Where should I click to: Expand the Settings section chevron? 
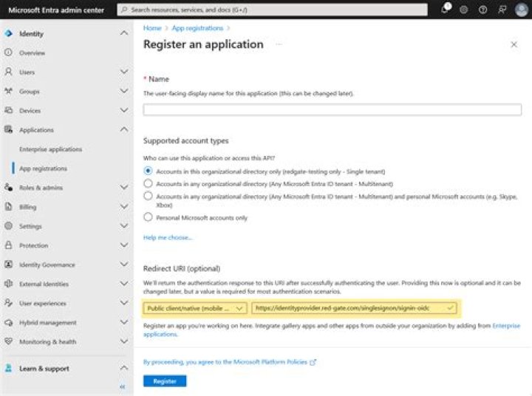pos(124,226)
